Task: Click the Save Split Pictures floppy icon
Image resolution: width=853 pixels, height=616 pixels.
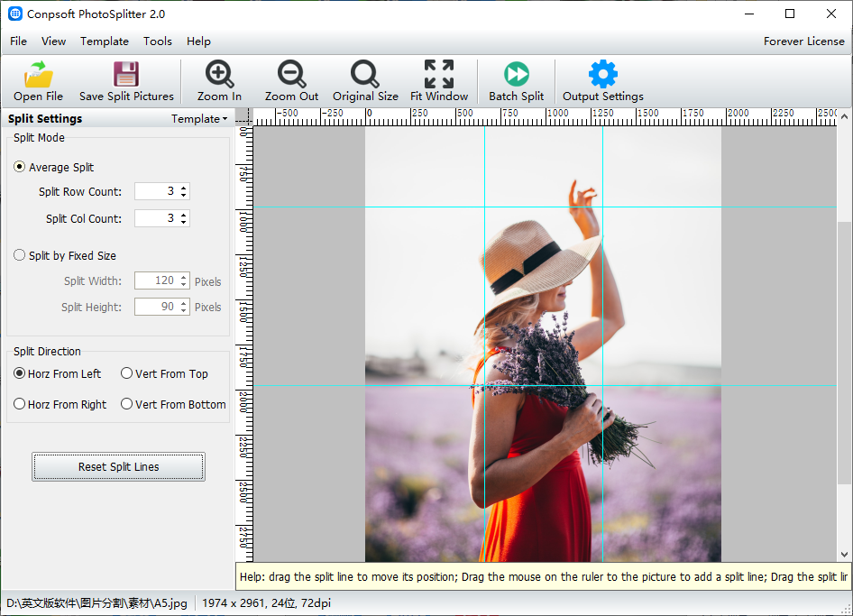Action: (125, 74)
